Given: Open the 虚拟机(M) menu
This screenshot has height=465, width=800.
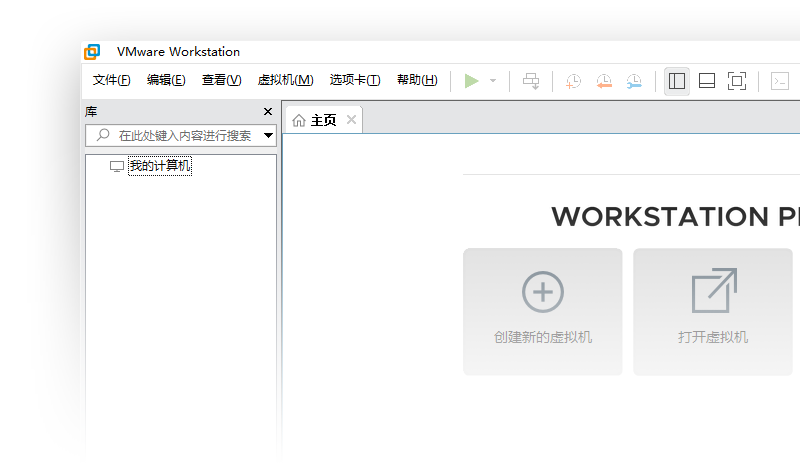Looking at the screenshot, I should click(x=285, y=80).
